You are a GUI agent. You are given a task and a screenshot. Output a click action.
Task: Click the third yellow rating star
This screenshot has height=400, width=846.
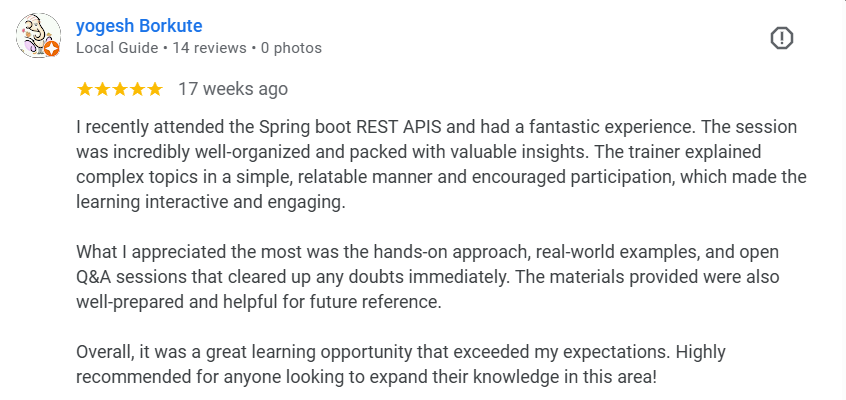119,89
